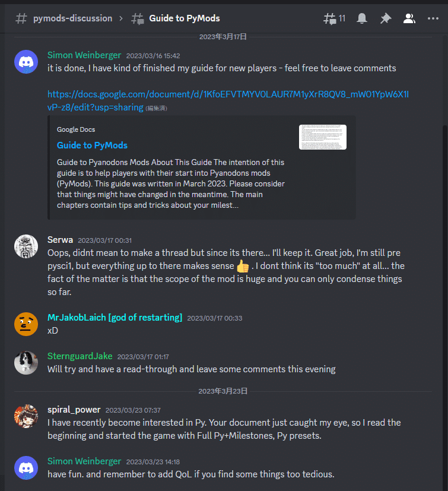448x491 pixels.
Task: Open the docs.google.com document URL
Action: click(x=228, y=100)
